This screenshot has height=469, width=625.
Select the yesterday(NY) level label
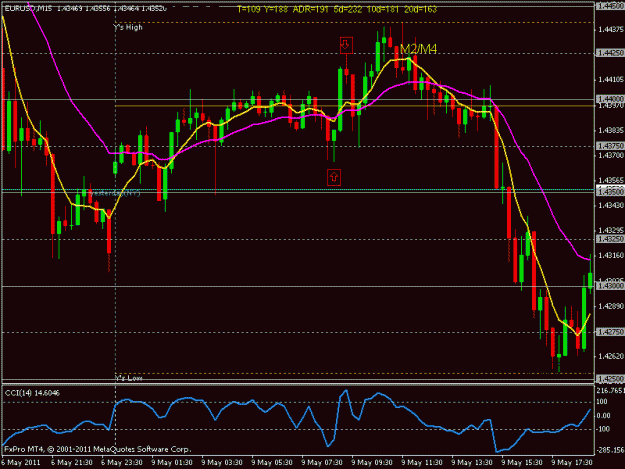[x=115, y=193]
